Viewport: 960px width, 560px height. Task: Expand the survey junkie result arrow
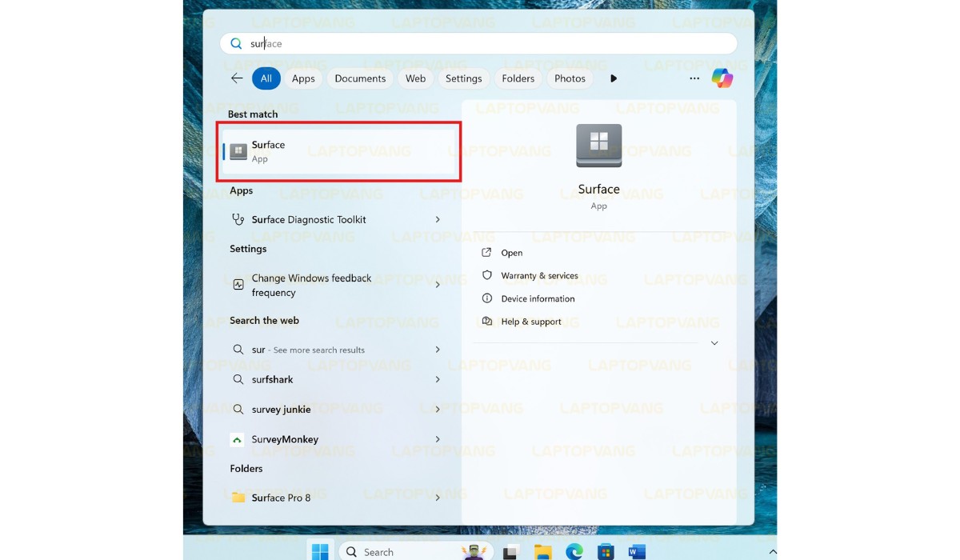click(438, 409)
